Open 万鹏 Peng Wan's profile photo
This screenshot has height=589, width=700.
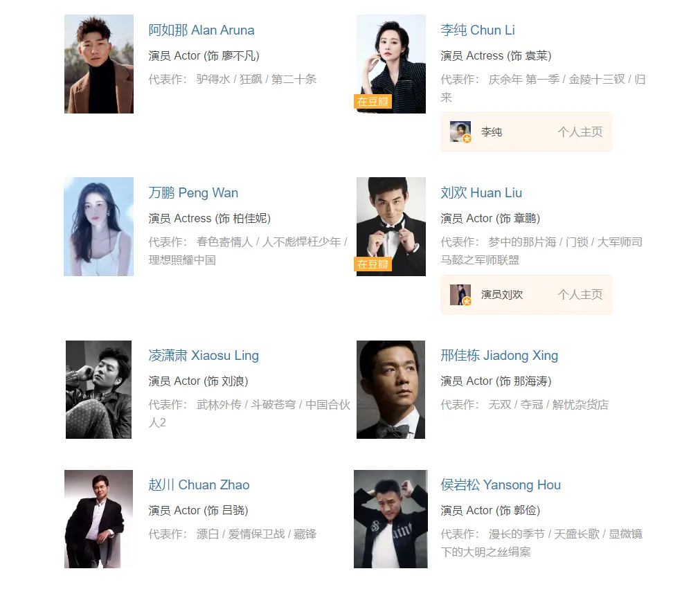[98, 227]
